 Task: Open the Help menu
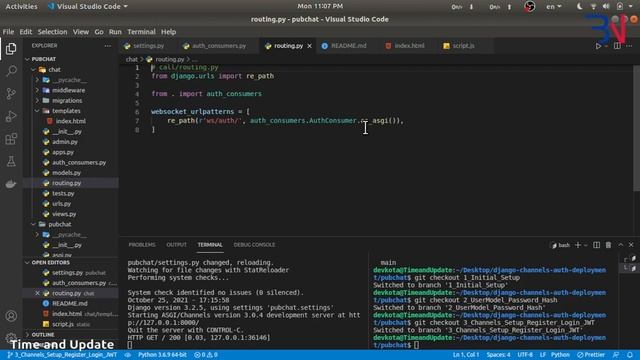[x=168, y=32]
